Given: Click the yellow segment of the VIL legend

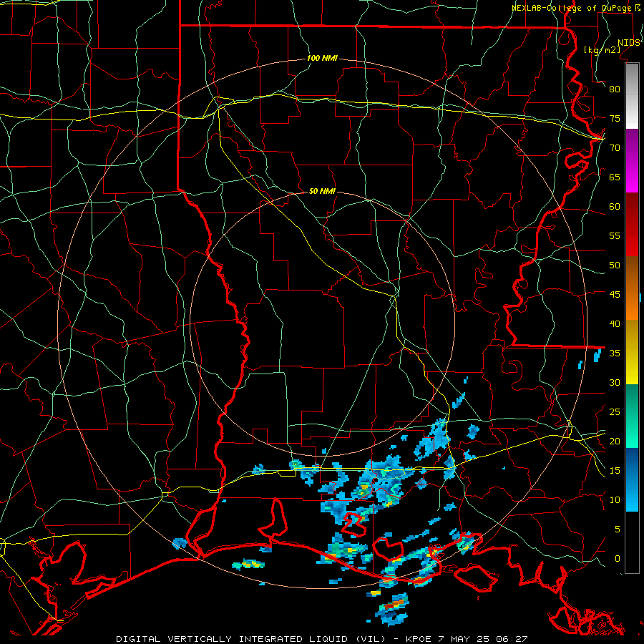Looking at the screenshot, I should click(x=632, y=352).
